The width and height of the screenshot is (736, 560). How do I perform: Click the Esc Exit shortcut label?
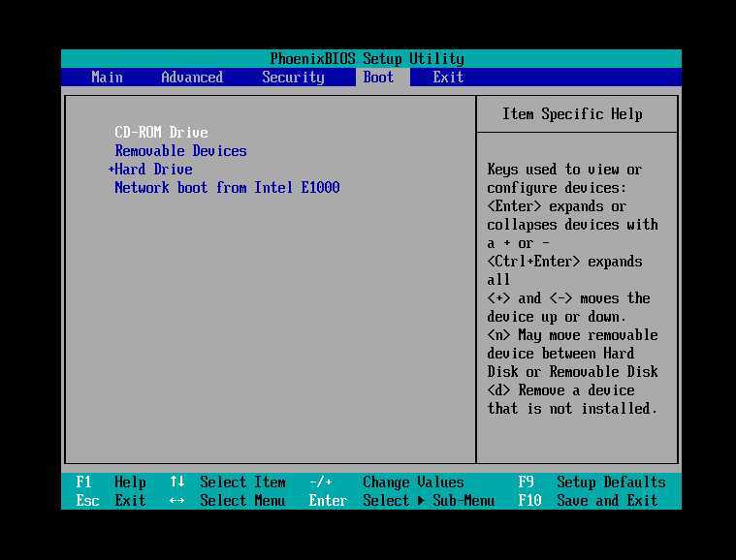click(x=111, y=501)
